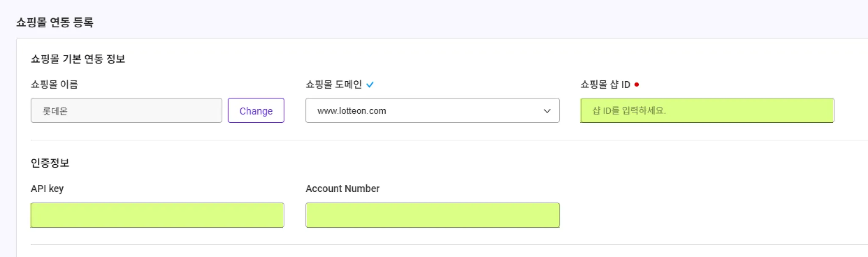Click the 쇼핑몰 도메인 label
Viewport: 868px width, 257px height.
(x=334, y=85)
